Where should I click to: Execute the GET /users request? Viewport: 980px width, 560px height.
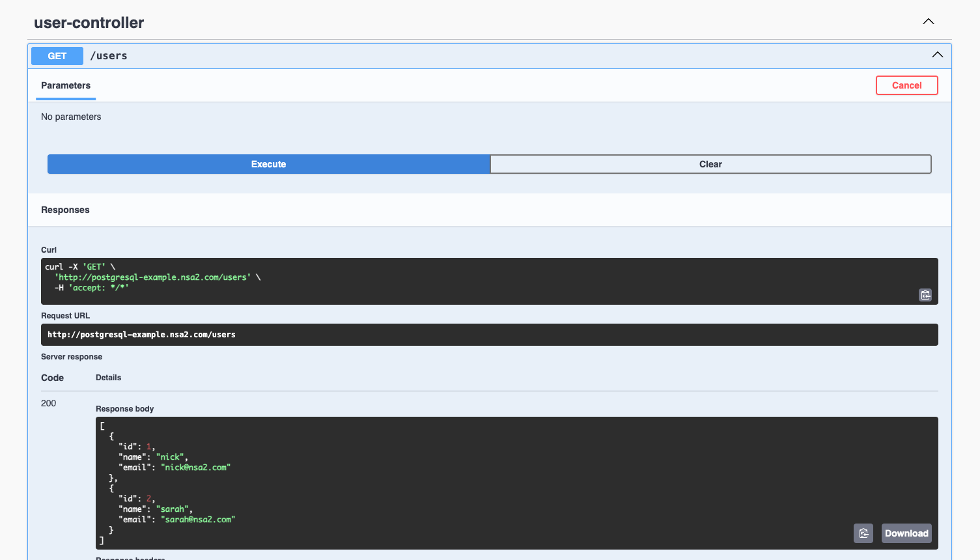pyautogui.click(x=268, y=164)
